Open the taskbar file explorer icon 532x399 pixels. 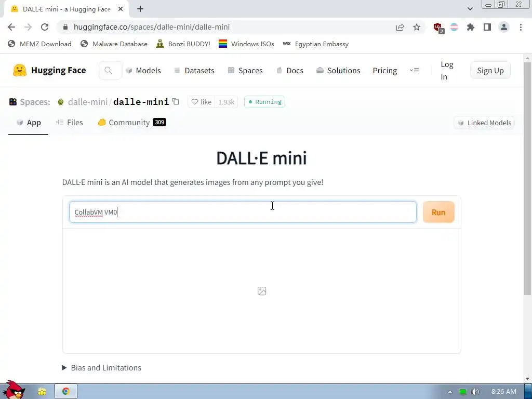(42, 391)
